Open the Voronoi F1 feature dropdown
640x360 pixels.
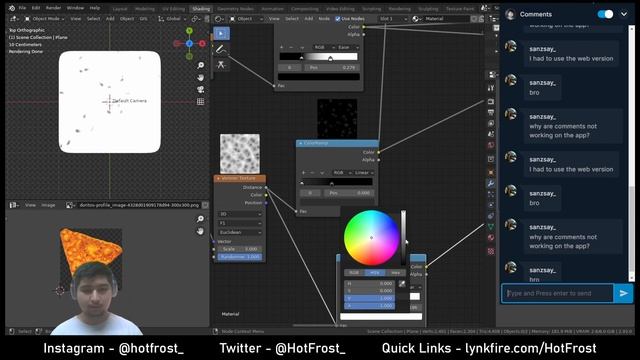240,223
